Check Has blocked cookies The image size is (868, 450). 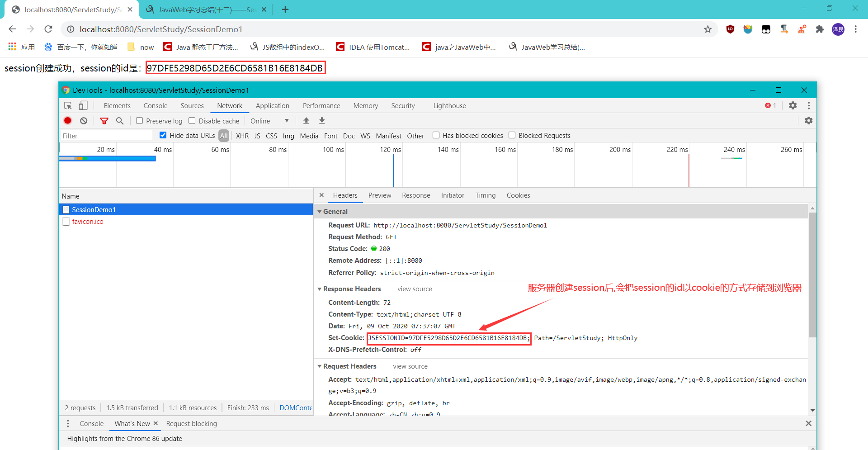click(436, 135)
